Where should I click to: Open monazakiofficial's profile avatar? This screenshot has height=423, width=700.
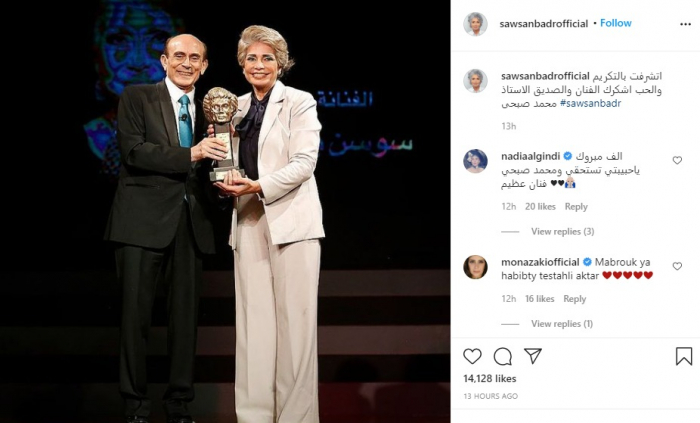tap(475, 267)
